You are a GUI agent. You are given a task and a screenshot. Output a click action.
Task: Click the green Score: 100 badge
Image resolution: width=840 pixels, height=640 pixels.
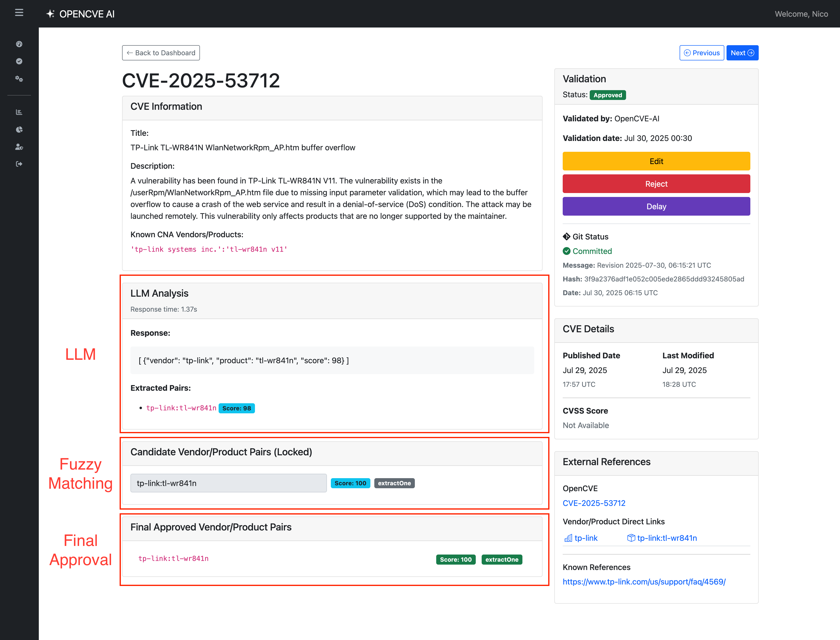456,559
